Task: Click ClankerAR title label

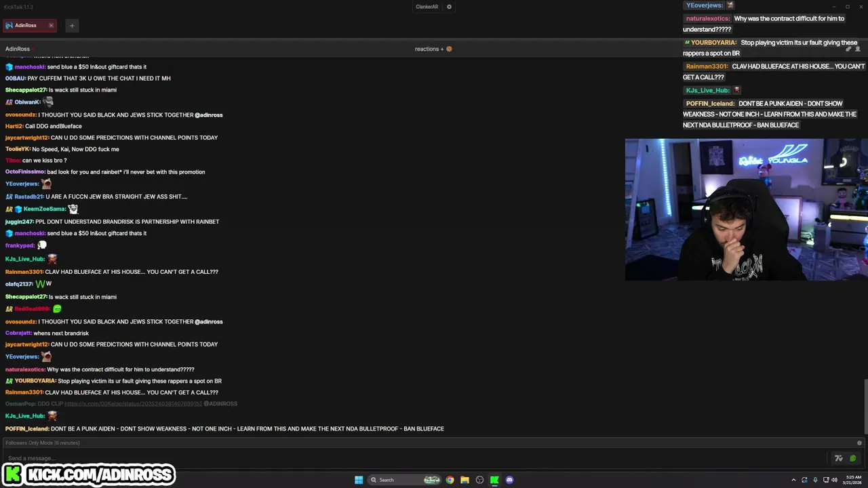Action: pyautogui.click(x=427, y=7)
